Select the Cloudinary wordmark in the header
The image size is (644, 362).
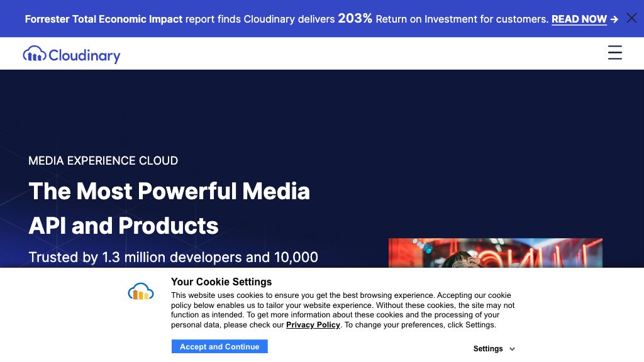coord(84,55)
